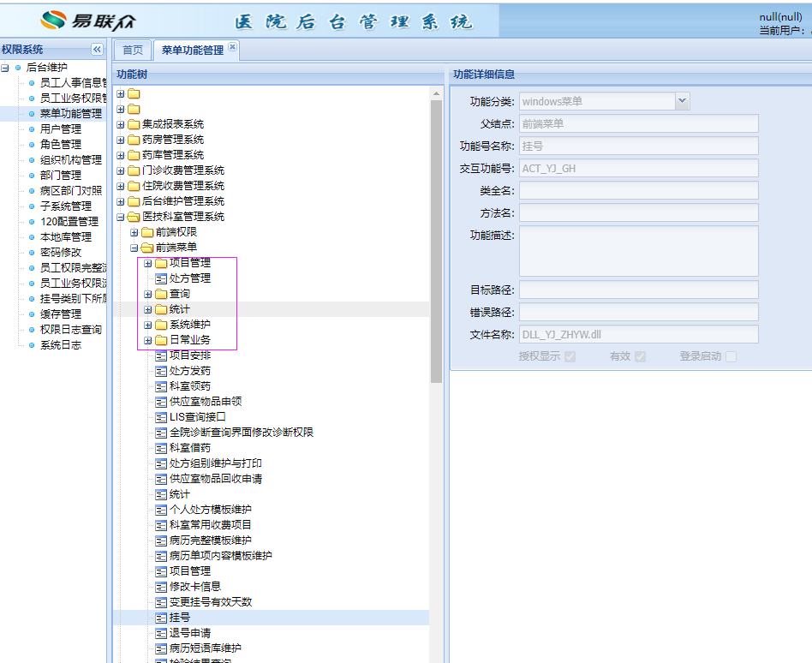Click the 退号申请 item icon
812x663 pixels.
pyautogui.click(x=161, y=633)
